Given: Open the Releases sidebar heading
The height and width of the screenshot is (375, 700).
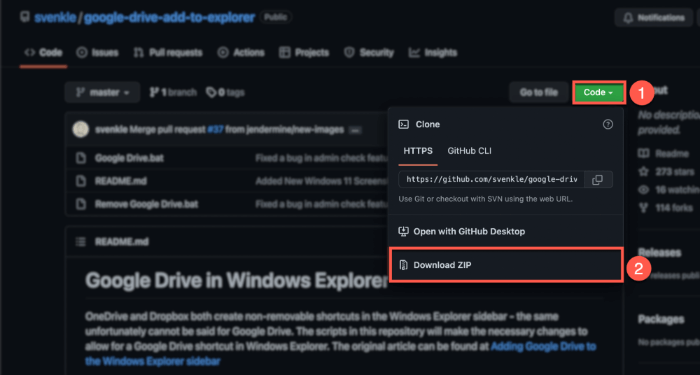Looking at the screenshot, I should (x=659, y=253).
